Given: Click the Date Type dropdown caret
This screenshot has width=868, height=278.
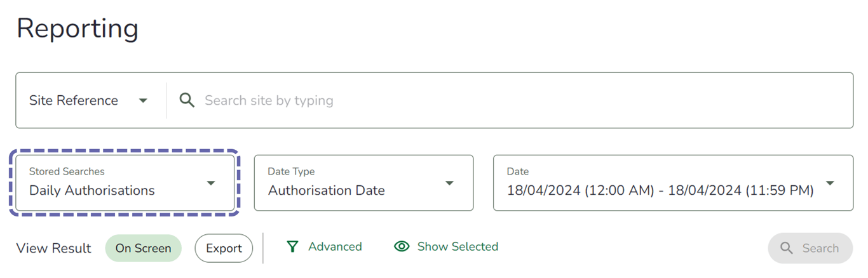Looking at the screenshot, I should coord(449,183).
